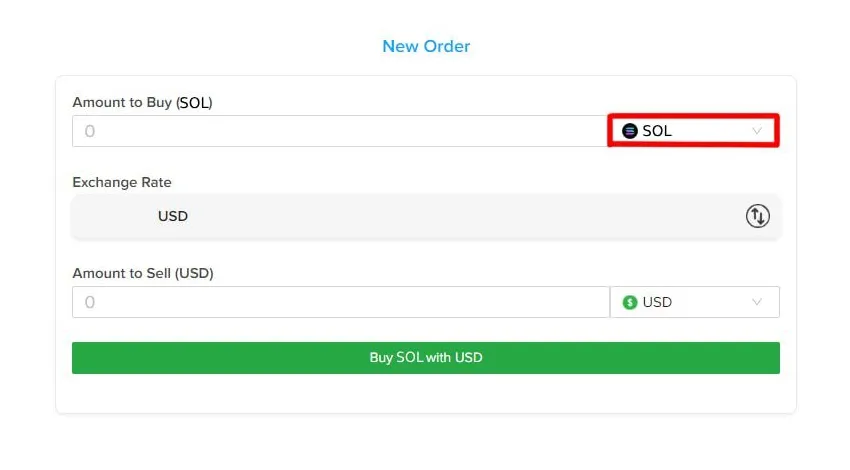The image size is (850, 470).
Task: Click the green dollar USD icon
Action: [x=629, y=302]
